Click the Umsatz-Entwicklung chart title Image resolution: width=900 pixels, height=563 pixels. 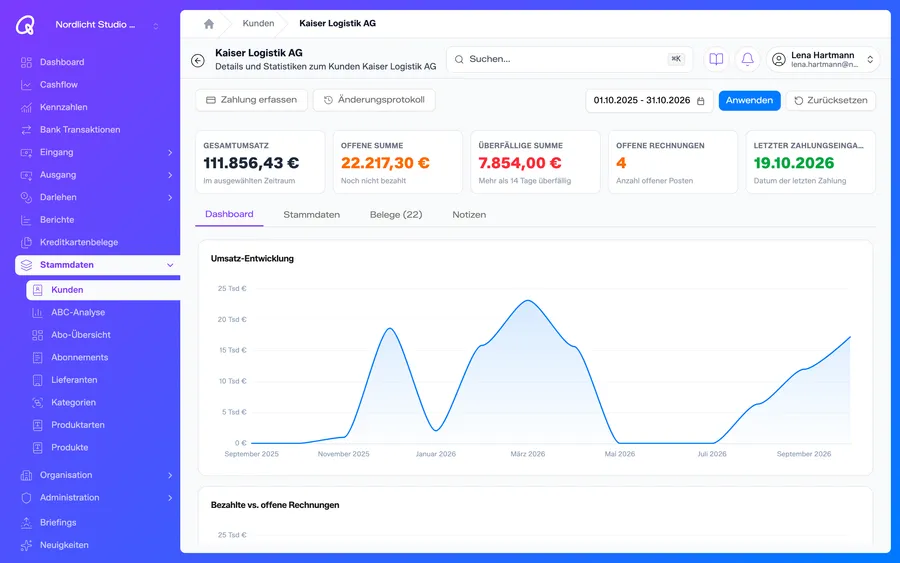(x=252, y=259)
